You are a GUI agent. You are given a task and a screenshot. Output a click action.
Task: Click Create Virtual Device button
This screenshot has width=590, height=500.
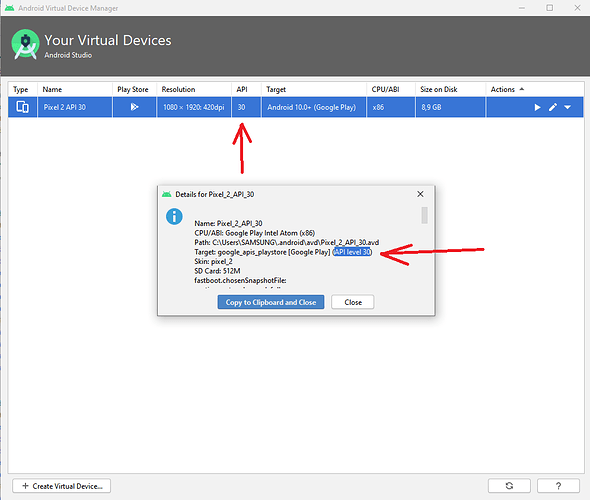(x=62, y=486)
